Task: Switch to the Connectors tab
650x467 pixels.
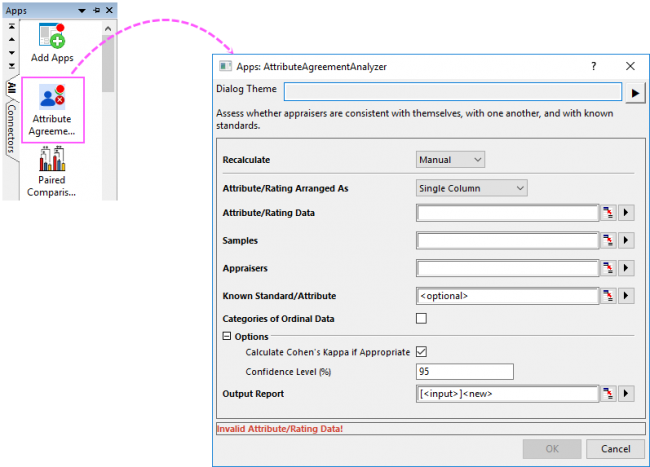Action: pos(10,131)
